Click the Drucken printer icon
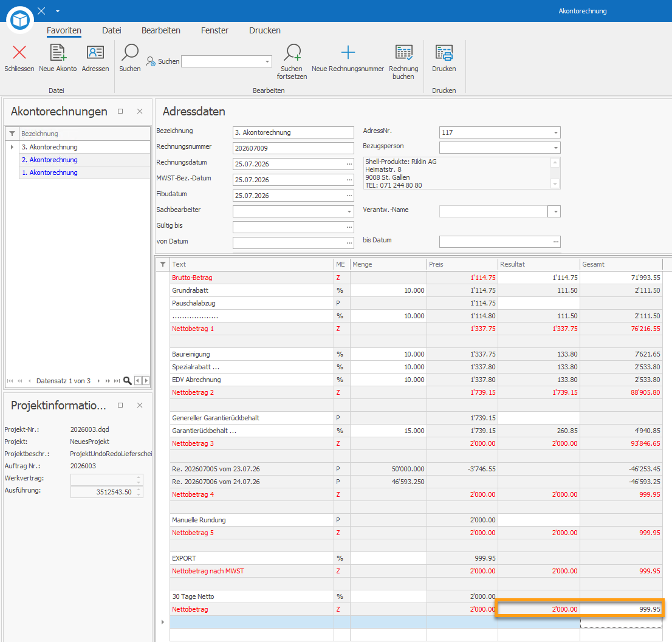This screenshot has width=672, height=642. [444, 53]
